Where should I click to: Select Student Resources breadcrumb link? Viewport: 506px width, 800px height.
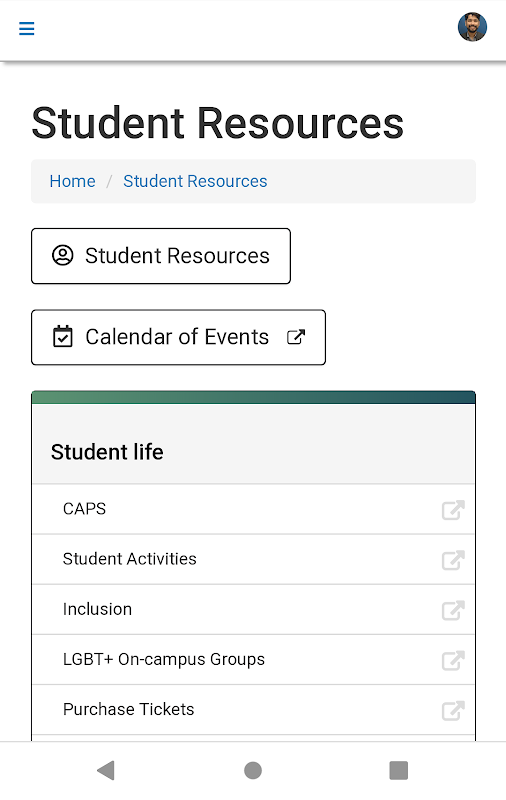pos(195,181)
